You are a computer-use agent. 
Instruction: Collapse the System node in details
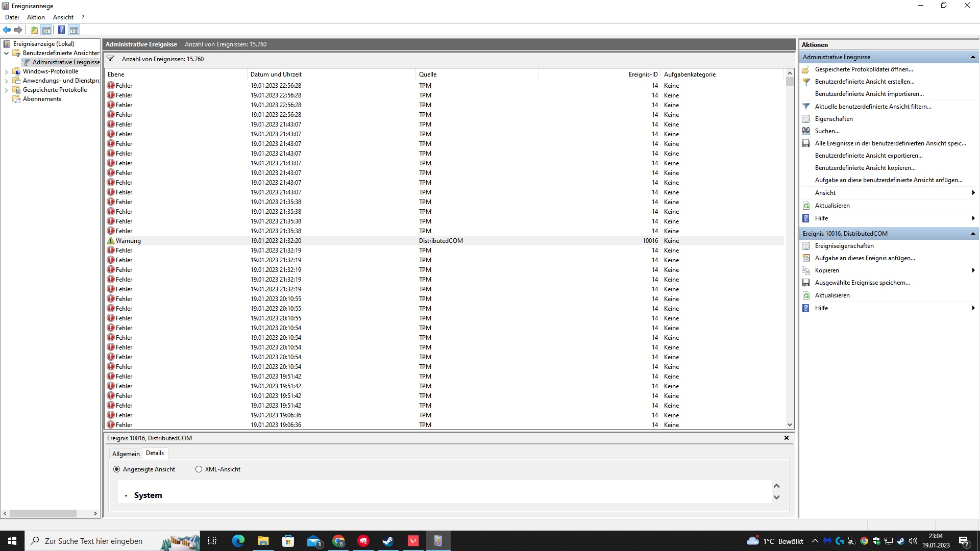[126, 496]
